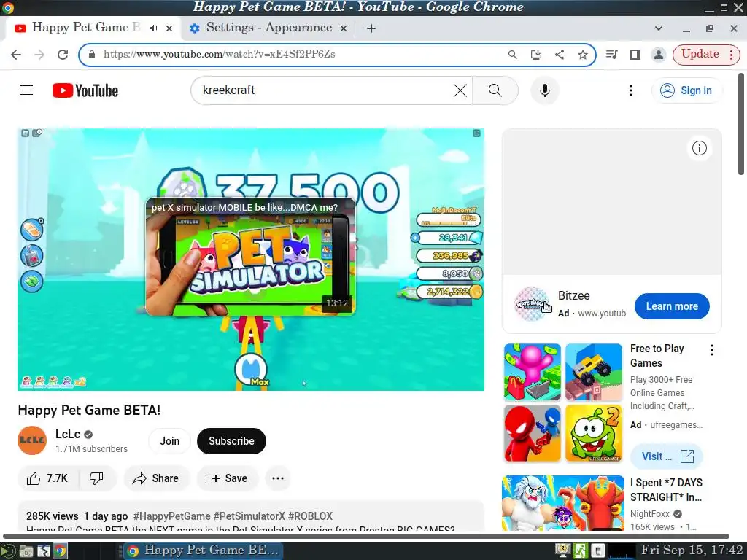
Task: Open media controls in Chrome toolbar
Action: click(612, 54)
